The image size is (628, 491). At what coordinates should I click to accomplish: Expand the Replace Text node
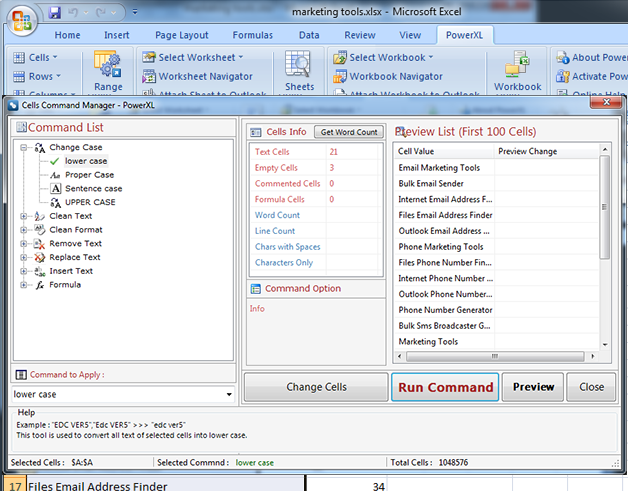[x=24, y=257]
